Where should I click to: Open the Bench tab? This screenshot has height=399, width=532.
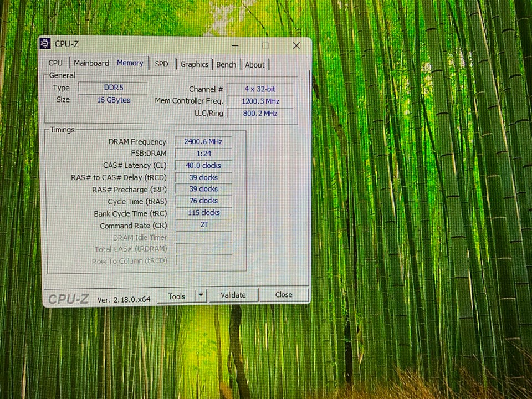(226, 64)
